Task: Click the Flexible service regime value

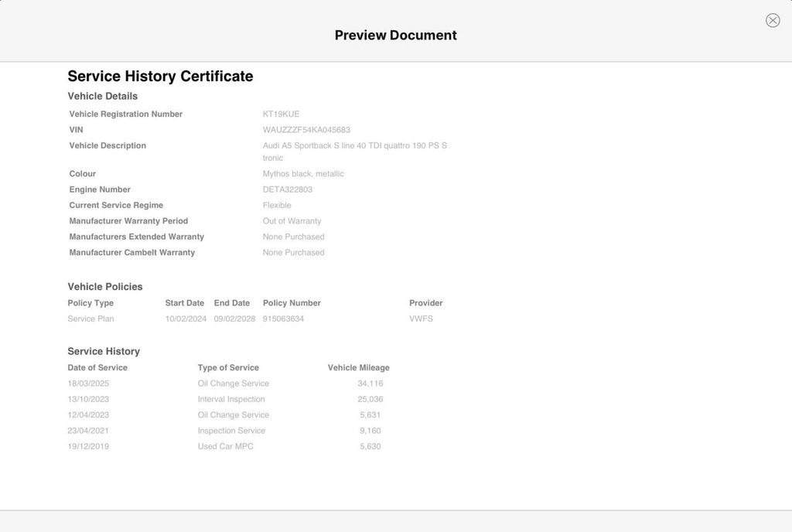Action: tap(277, 206)
